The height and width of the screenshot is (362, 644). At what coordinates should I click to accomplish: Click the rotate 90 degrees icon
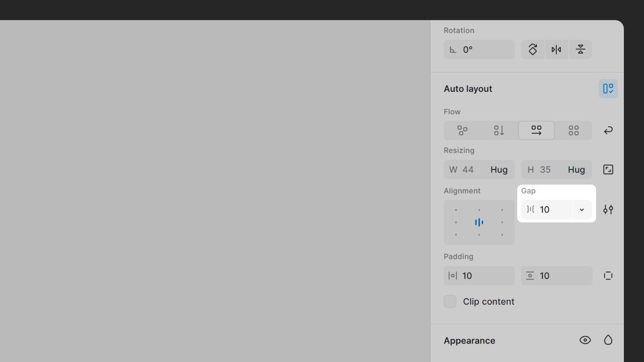click(x=533, y=49)
